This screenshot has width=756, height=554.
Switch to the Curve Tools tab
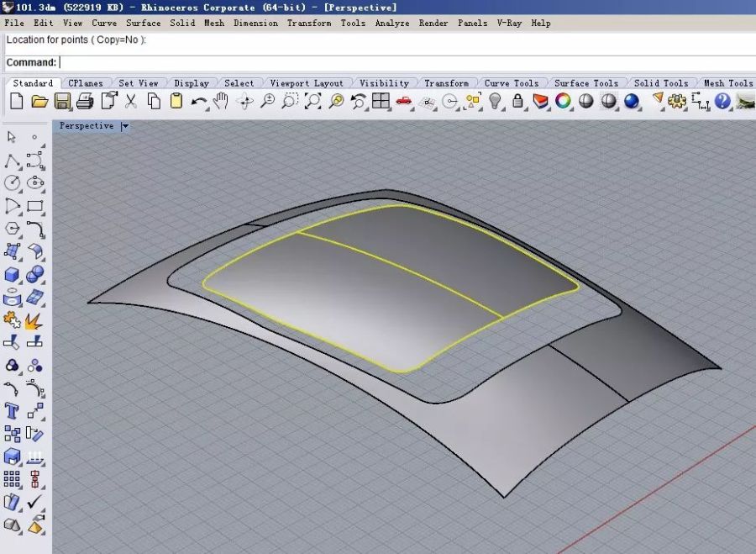click(x=512, y=83)
